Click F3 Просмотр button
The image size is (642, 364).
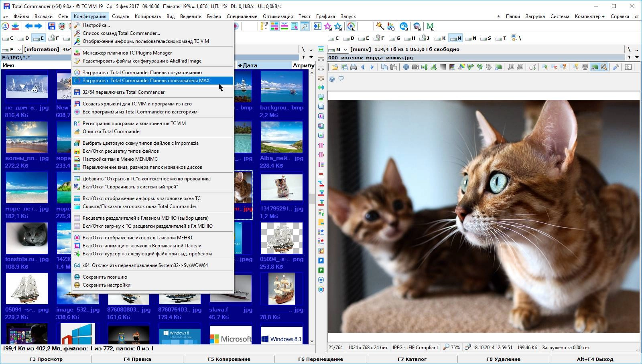tap(46, 359)
